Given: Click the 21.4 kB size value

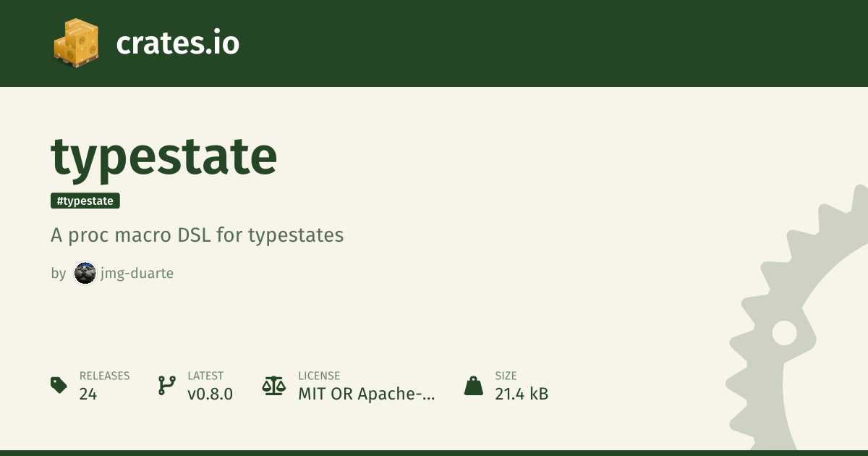Looking at the screenshot, I should [x=522, y=394].
